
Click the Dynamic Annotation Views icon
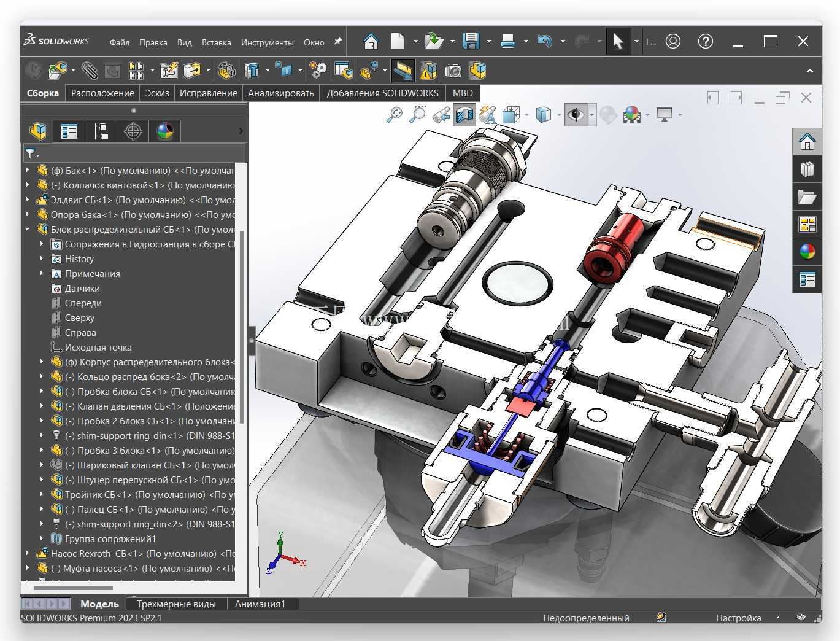[488, 114]
